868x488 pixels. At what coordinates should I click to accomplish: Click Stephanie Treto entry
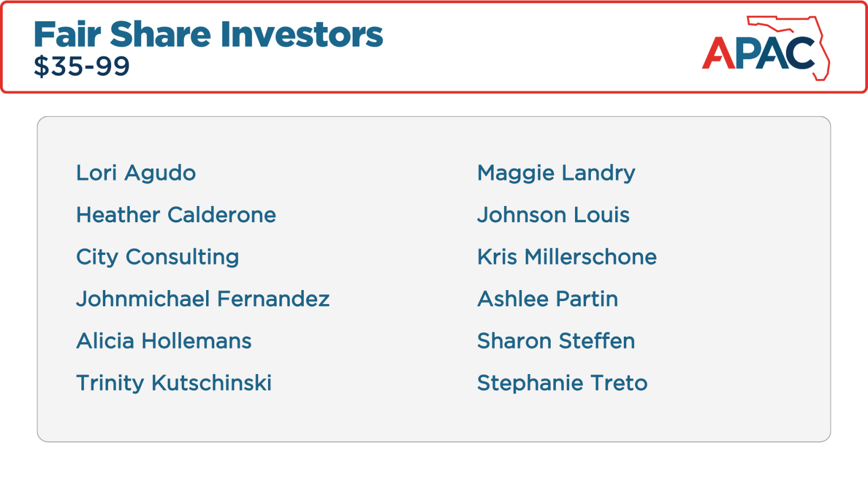(563, 383)
